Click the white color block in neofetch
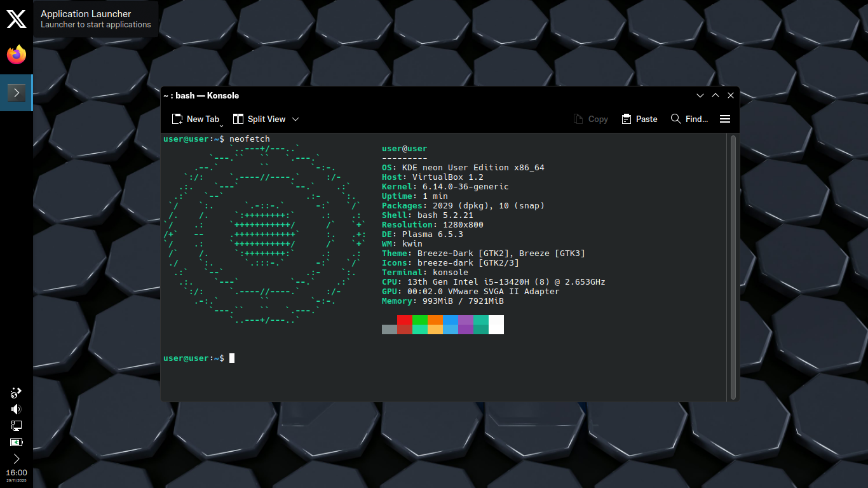The width and height of the screenshot is (868, 488). (x=496, y=324)
